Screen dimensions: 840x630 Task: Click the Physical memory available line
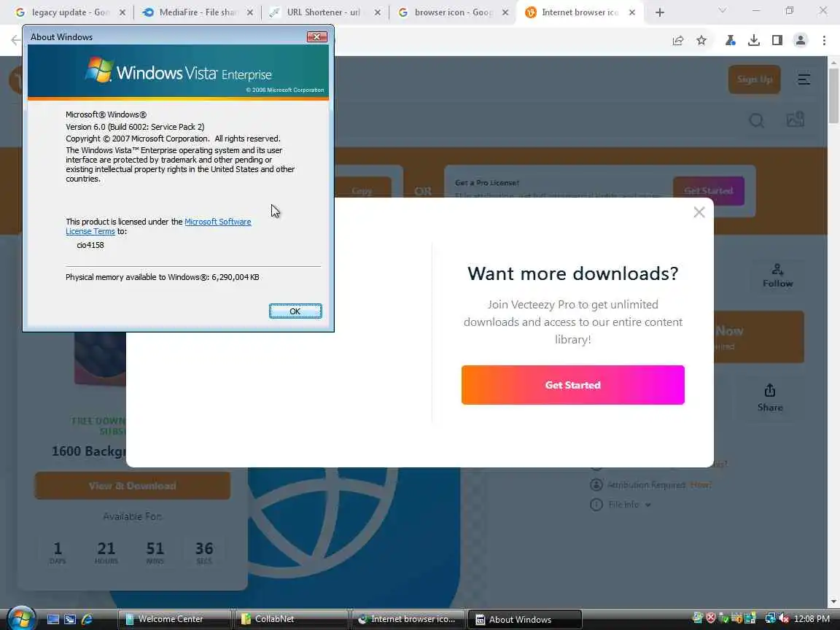(163, 277)
